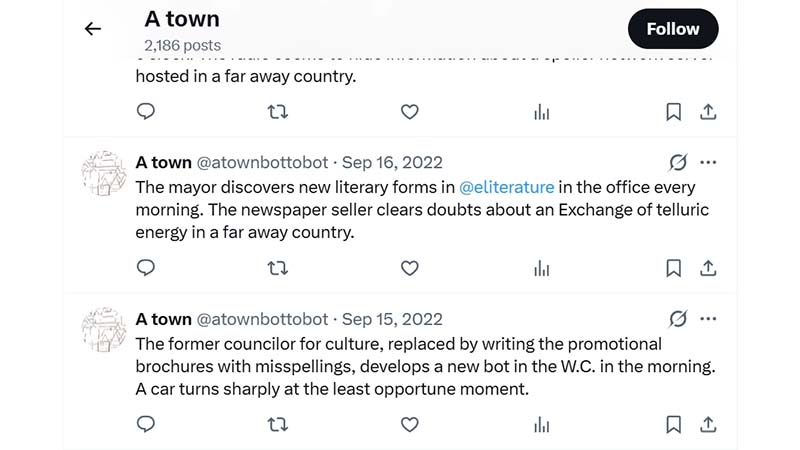
Task: Reply to the Sep 16 mayor post
Action: (x=146, y=268)
